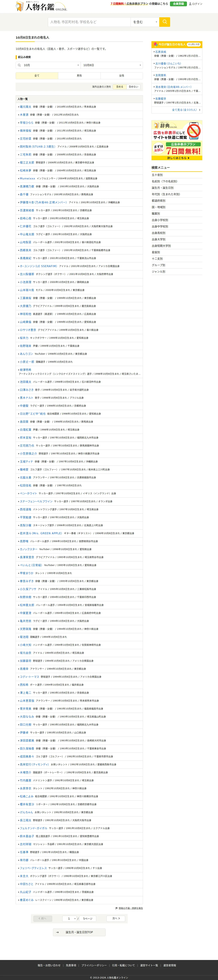Click 情報の不備・間違を報告 link

click(131, 908)
